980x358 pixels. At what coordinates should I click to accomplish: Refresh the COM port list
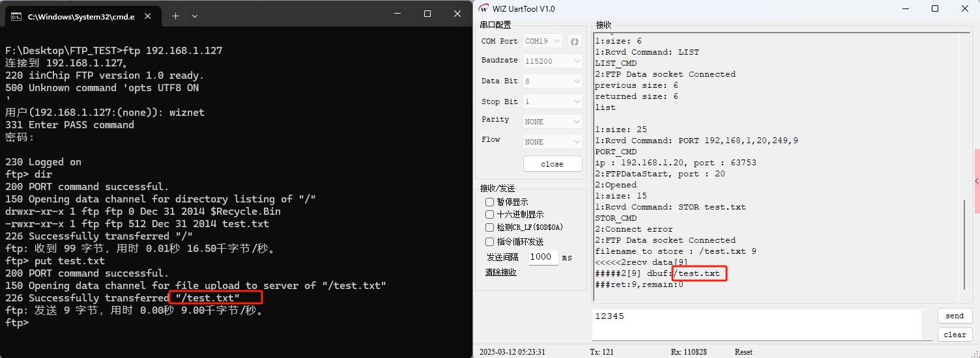(x=575, y=41)
